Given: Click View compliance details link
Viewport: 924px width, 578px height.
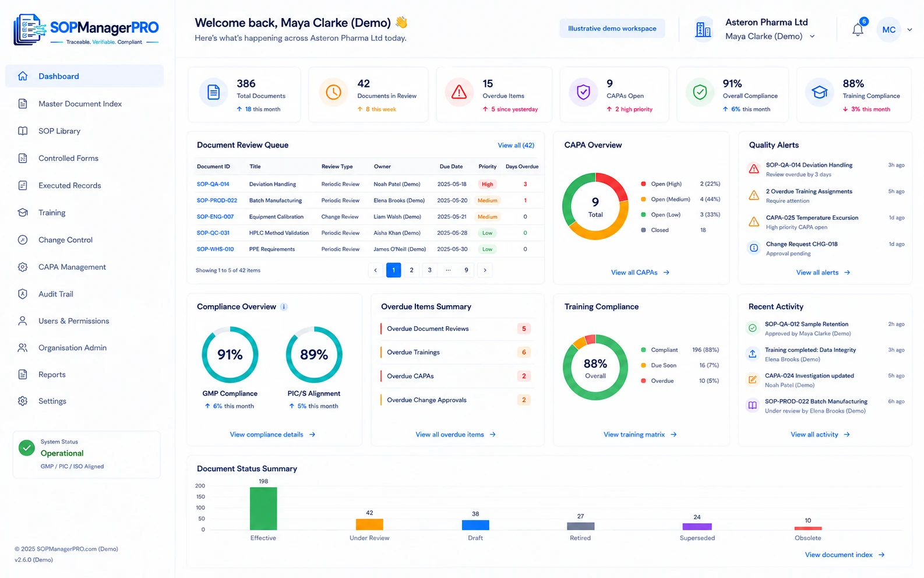Looking at the screenshot, I should point(273,435).
